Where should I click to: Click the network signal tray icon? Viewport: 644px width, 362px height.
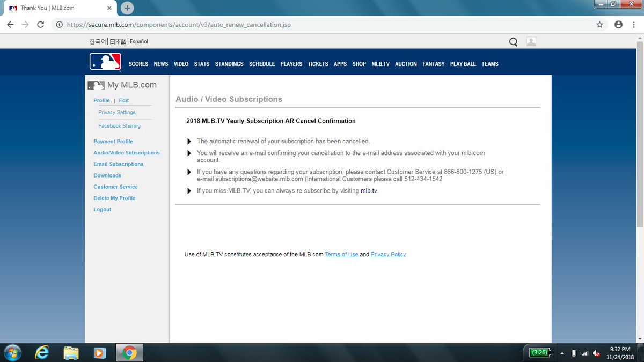585,353
